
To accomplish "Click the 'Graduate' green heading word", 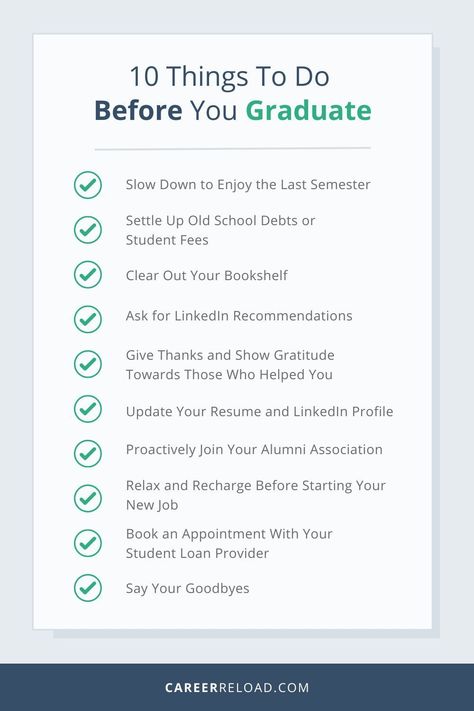I will 308,111.
